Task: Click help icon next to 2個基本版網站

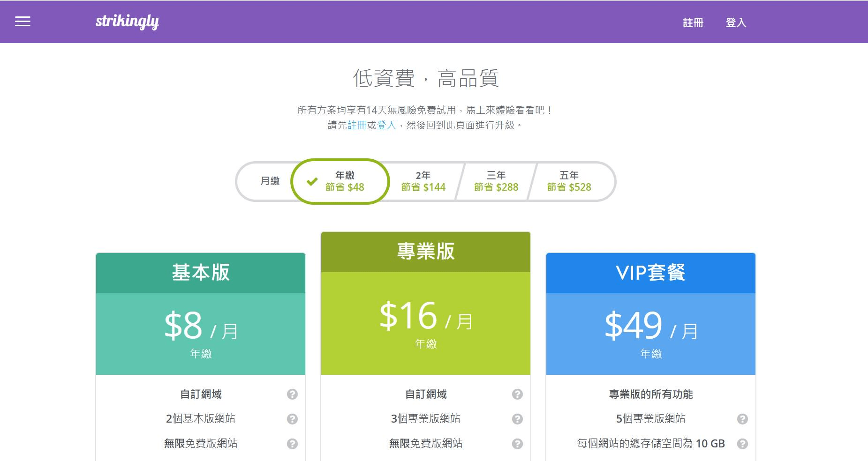Action: tap(292, 419)
